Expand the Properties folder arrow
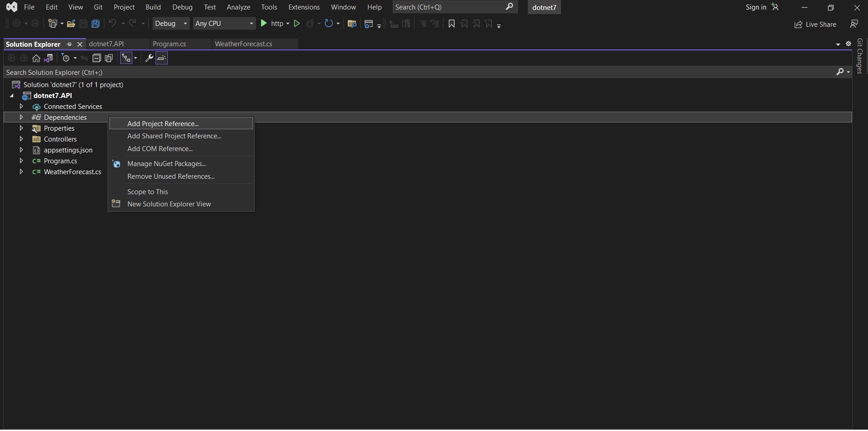868x431 pixels. 21,128
